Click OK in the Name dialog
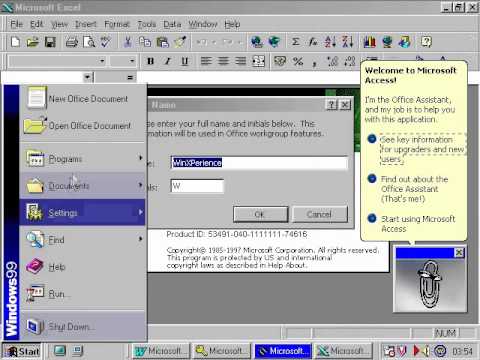 pyautogui.click(x=260, y=214)
